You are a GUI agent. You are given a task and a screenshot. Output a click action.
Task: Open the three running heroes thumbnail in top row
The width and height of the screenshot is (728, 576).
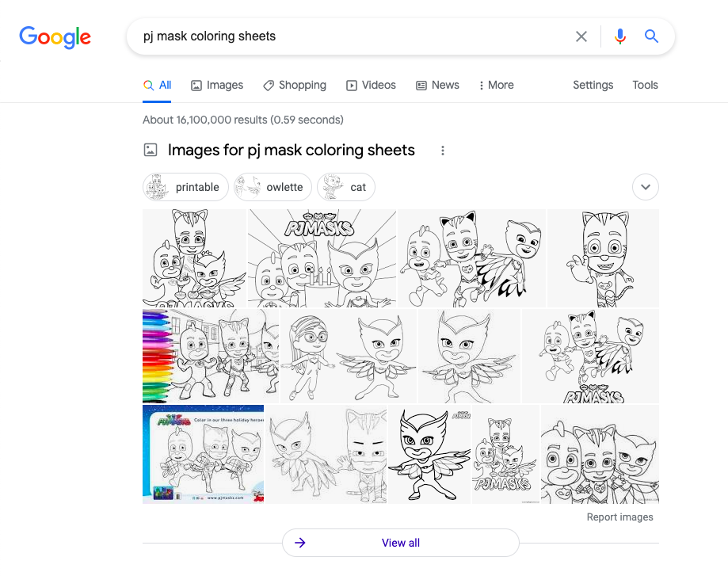(471, 258)
